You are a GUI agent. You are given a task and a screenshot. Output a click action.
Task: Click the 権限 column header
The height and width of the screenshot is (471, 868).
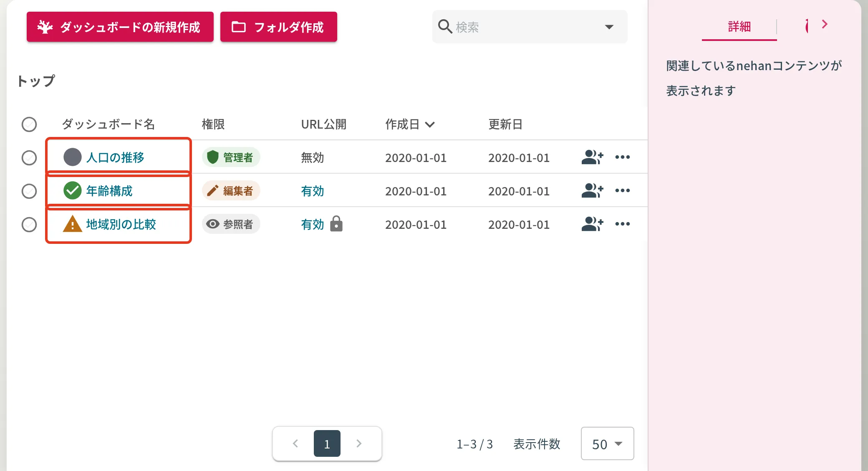pyautogui.click(x=213, y=124)
